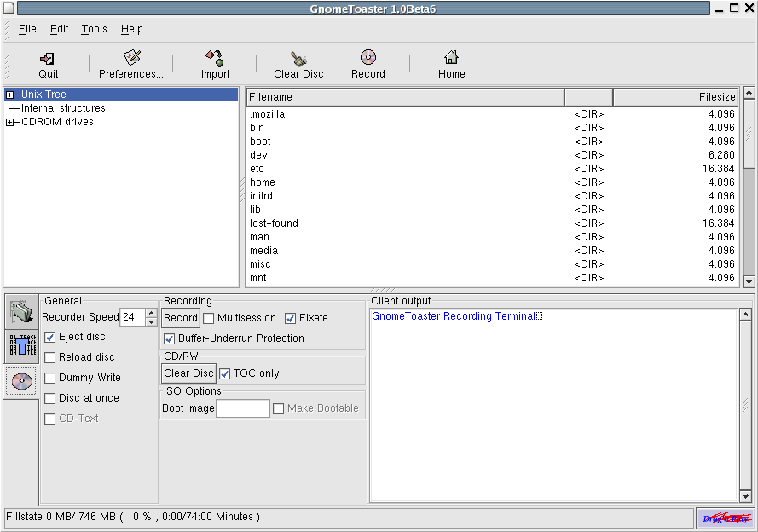The width and height of the screenshot is (758, 532).
Task: Select the CD recording options tab icon
Action: click(22, 381)
